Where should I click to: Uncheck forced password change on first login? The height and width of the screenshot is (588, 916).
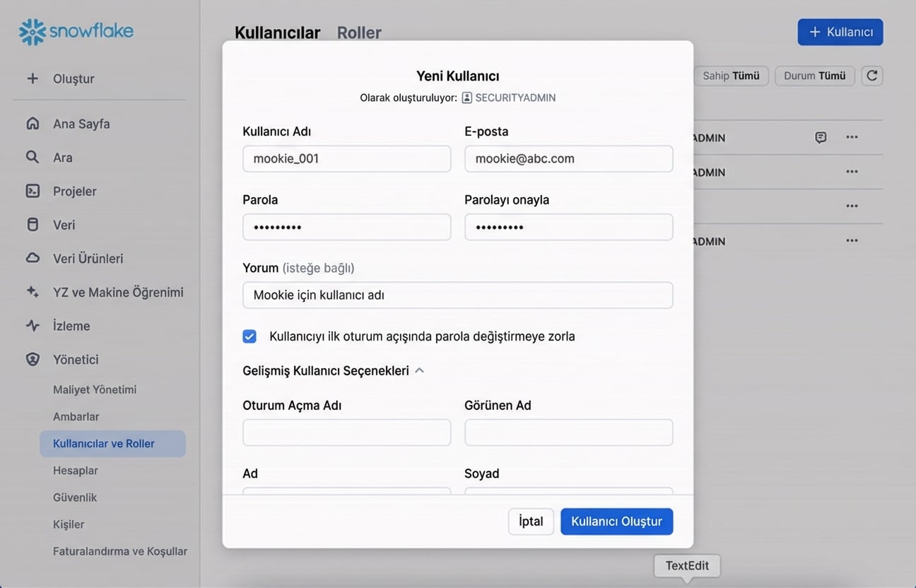[249, 336]
